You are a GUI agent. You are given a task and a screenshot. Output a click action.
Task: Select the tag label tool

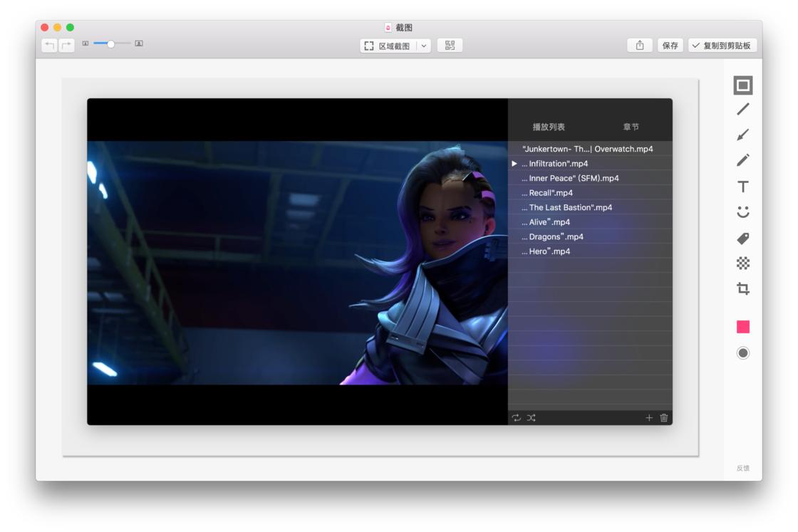coord(742,238)
